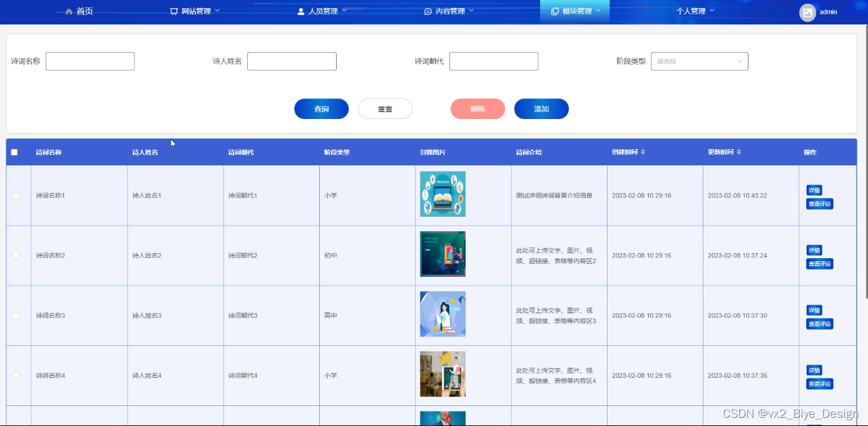Click the 查询 search button
This screenshot has height=426, width=868.
[322, 109]
